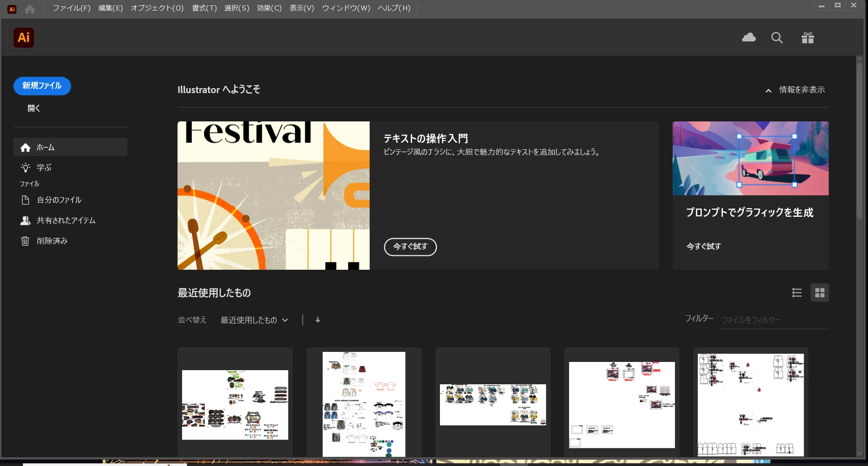Switch recent files to grid view
Screen dimensions: 868x466
(x=820, y=293)
